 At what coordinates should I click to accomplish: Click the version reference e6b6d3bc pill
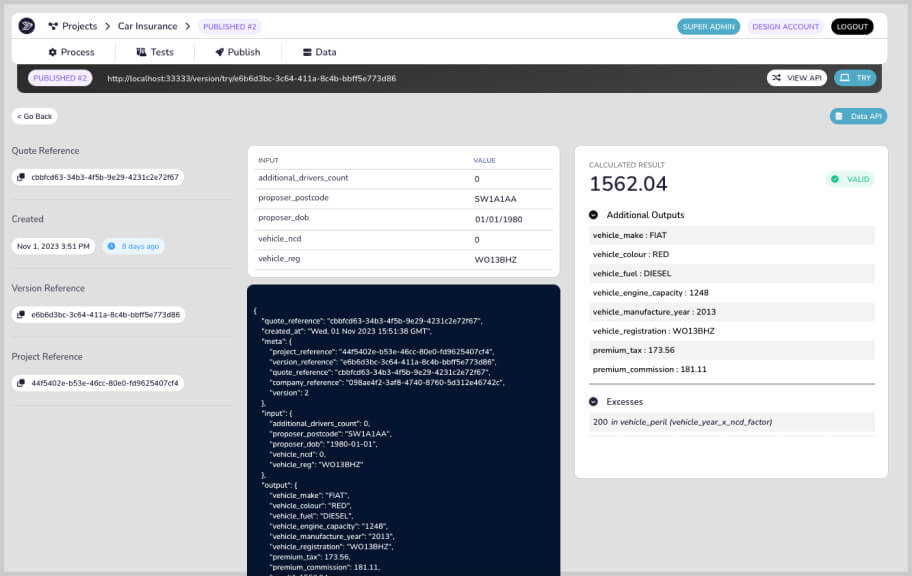pos(98,314)
